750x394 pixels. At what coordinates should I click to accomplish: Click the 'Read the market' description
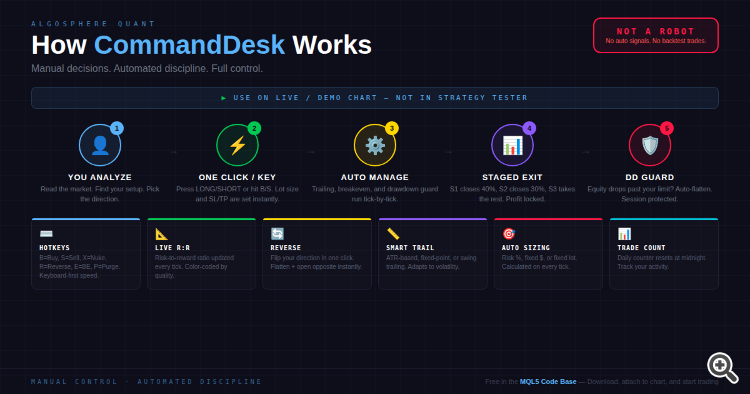pos(100,194)
